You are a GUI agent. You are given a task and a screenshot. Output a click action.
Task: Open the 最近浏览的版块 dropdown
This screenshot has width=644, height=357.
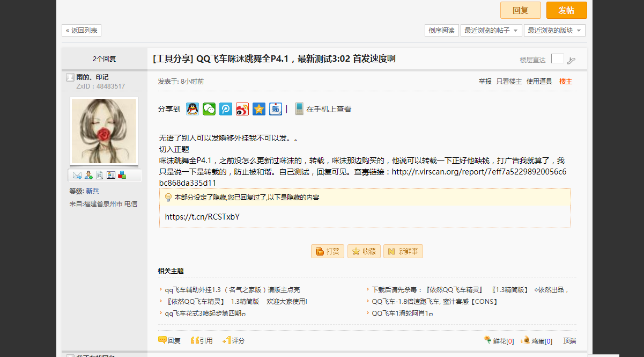554,31
